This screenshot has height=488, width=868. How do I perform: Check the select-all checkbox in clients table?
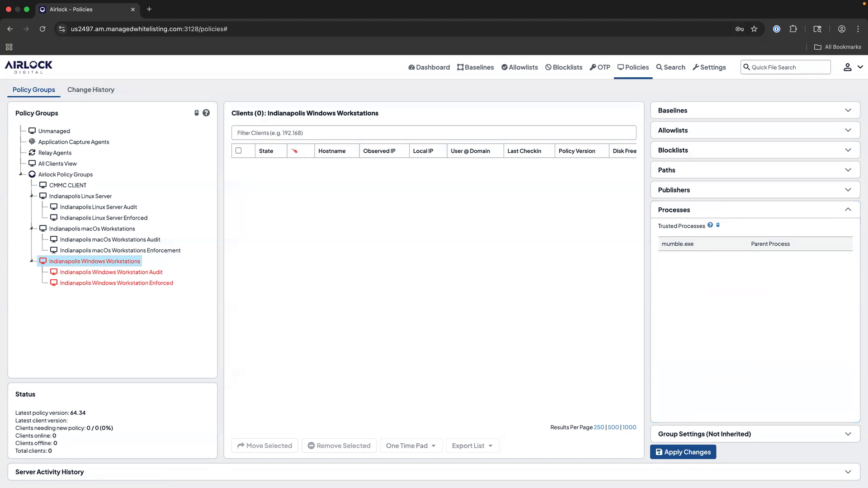(x=239, y=150)
